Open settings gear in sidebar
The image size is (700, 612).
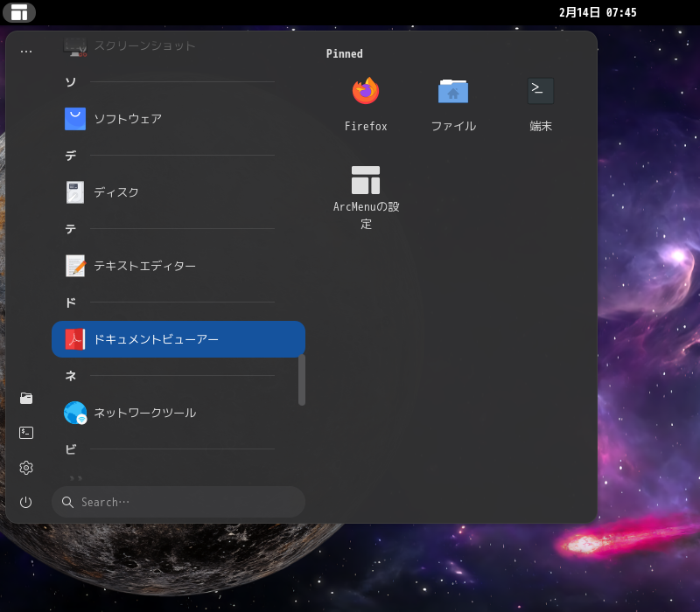[x=26, y=468]
